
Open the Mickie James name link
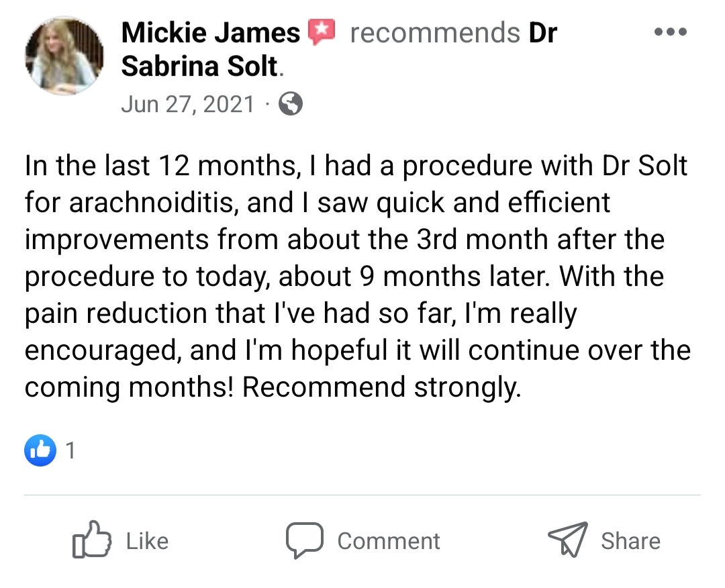(x=211, y=33)
